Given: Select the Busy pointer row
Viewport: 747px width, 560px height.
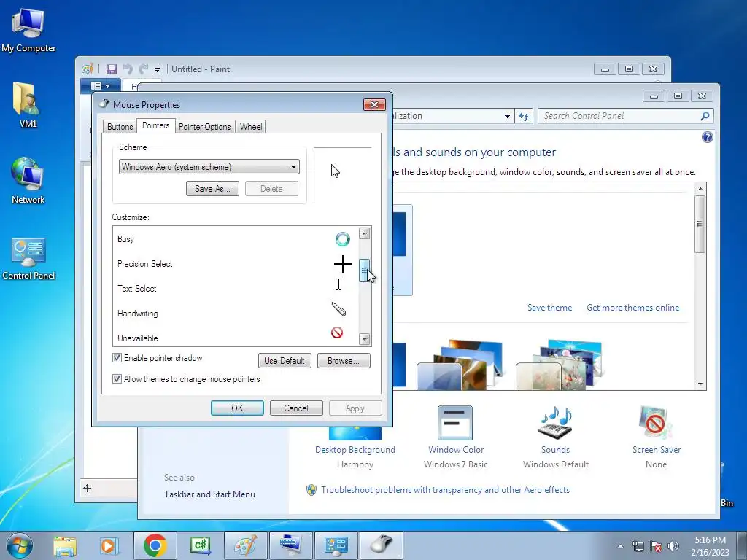Looking at the screenshot, I should [x=236, y=239].
